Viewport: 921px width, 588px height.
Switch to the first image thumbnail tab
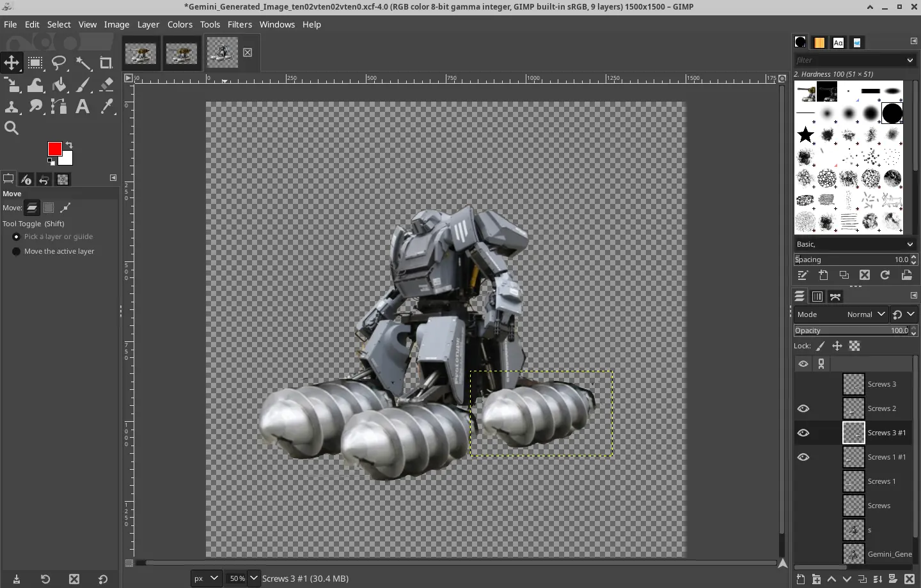[141, 53]
